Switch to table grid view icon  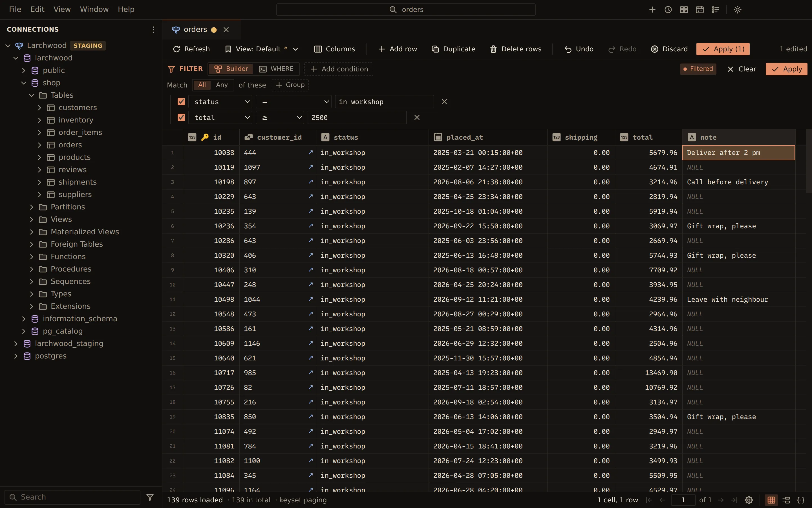click(x=771, y=500)
